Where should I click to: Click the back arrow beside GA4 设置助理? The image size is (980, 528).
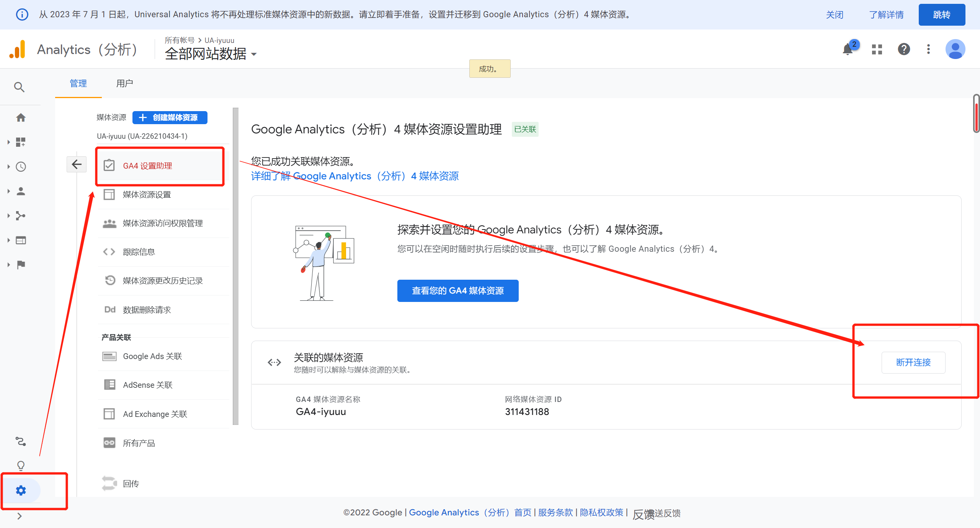click(77, 164)
